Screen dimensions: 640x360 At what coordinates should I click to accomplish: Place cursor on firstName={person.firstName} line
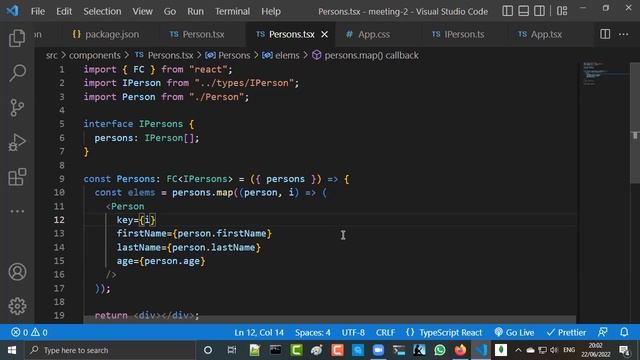point(194,233)
